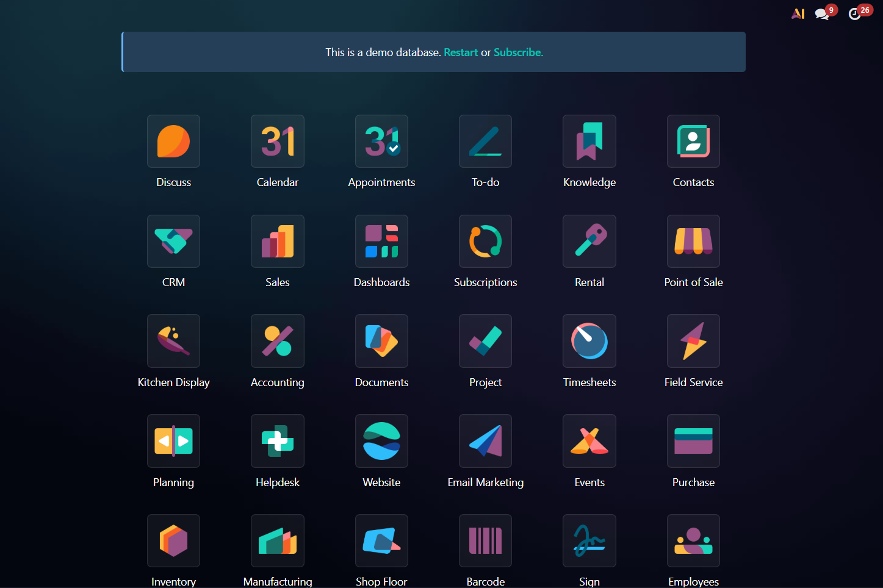Launch the Calendar app icon
883x588 pixels.
[277, 142]
